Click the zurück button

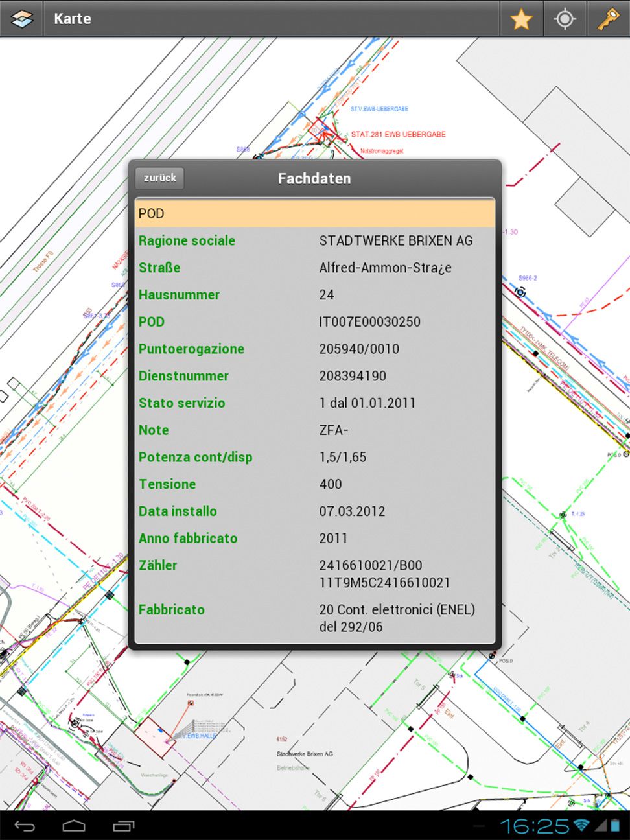(x=159, y=178)
